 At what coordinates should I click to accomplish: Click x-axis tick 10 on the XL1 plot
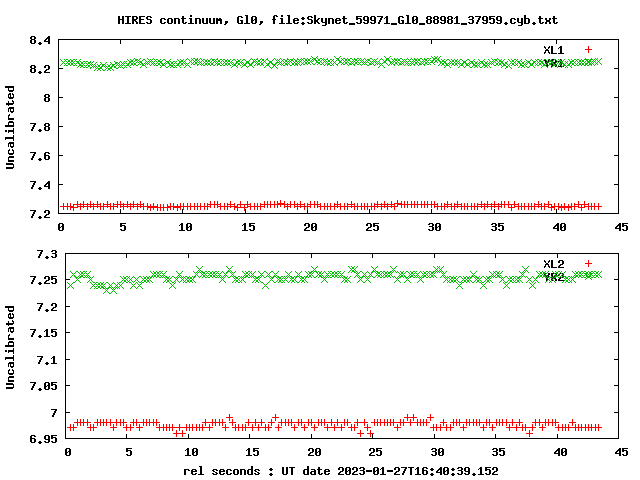point(185,227)
